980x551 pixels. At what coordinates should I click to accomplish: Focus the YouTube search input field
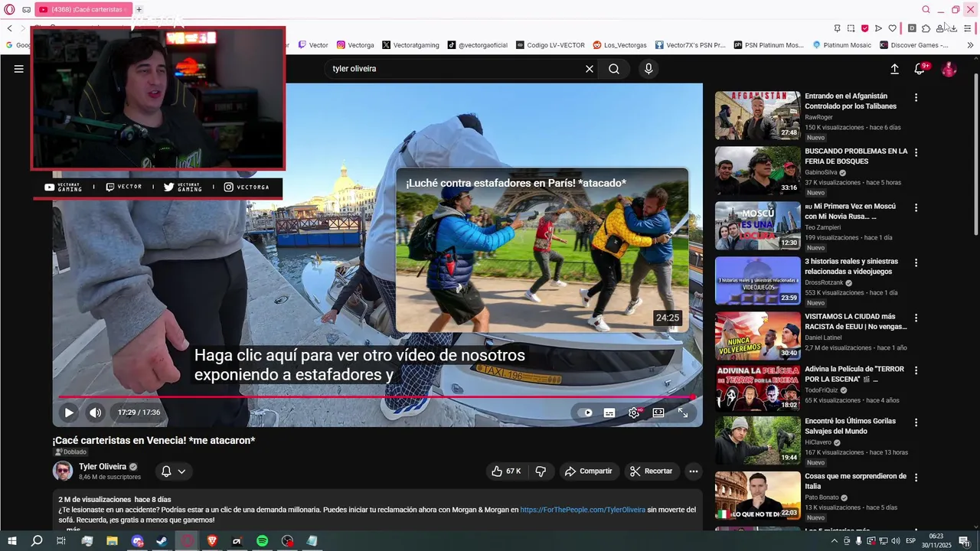coord(456,69)
